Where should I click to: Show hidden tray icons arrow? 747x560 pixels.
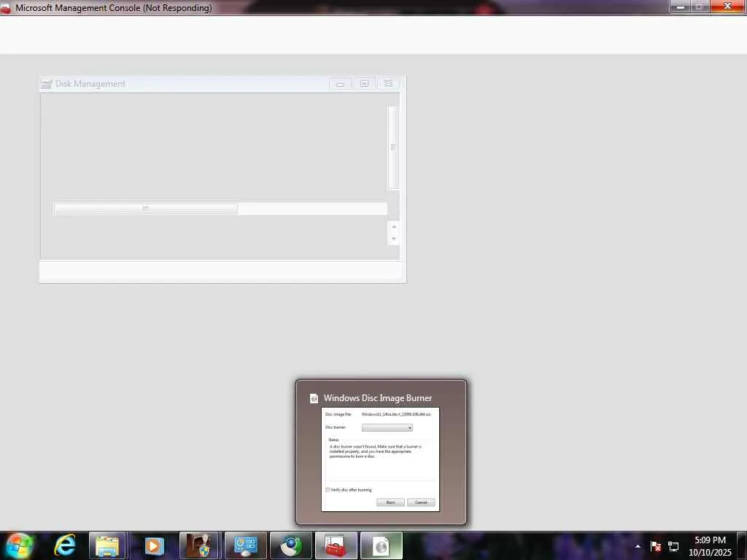click(638, 546)
